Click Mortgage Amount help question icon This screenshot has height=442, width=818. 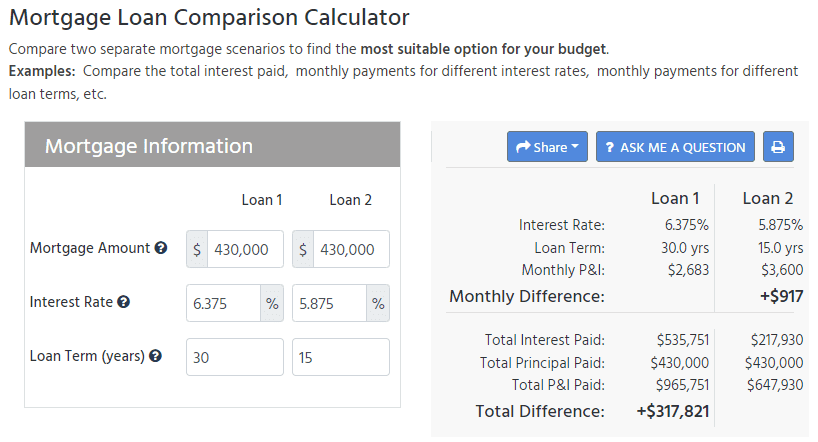[161, 248]
